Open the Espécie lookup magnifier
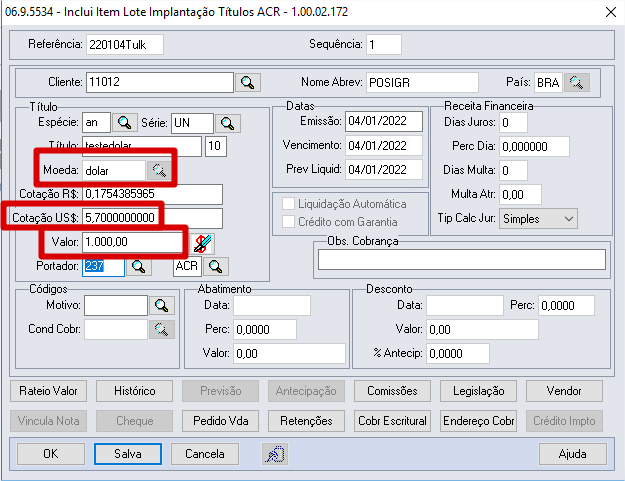 click(124, 123)
